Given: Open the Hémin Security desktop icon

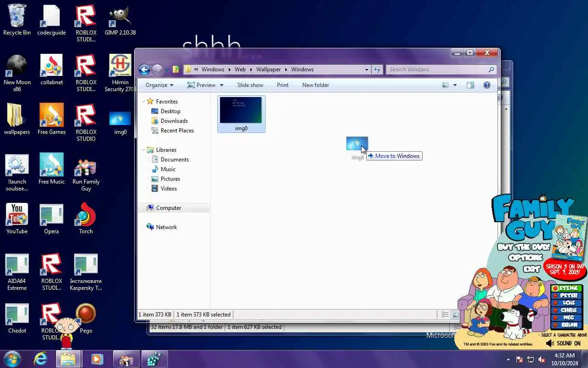Looking at the screenshot, I should click(120, 73).
